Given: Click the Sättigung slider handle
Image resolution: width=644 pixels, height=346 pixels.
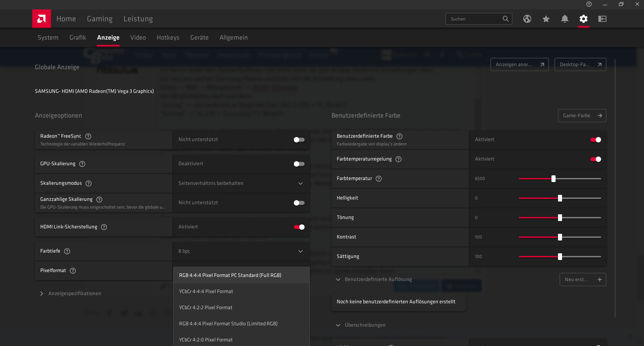Looking at the screenshot, I should tap(560, 256).
